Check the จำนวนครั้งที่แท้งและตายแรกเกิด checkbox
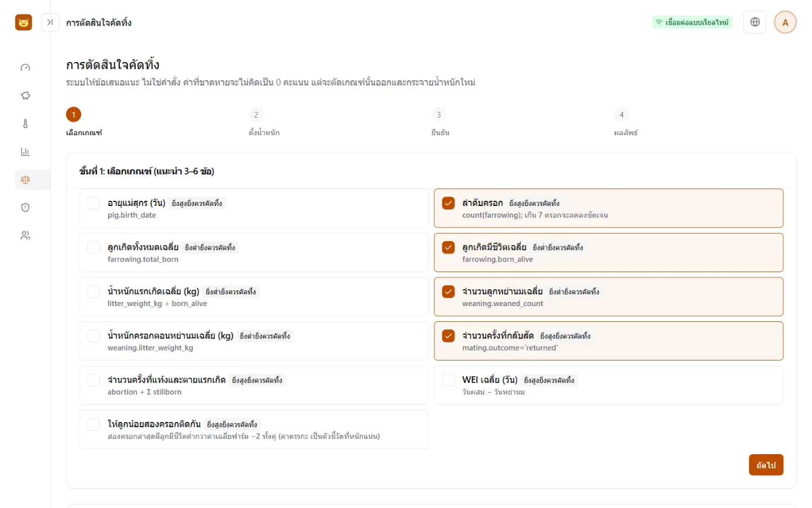The image size is (812, 508). [94, 380]
